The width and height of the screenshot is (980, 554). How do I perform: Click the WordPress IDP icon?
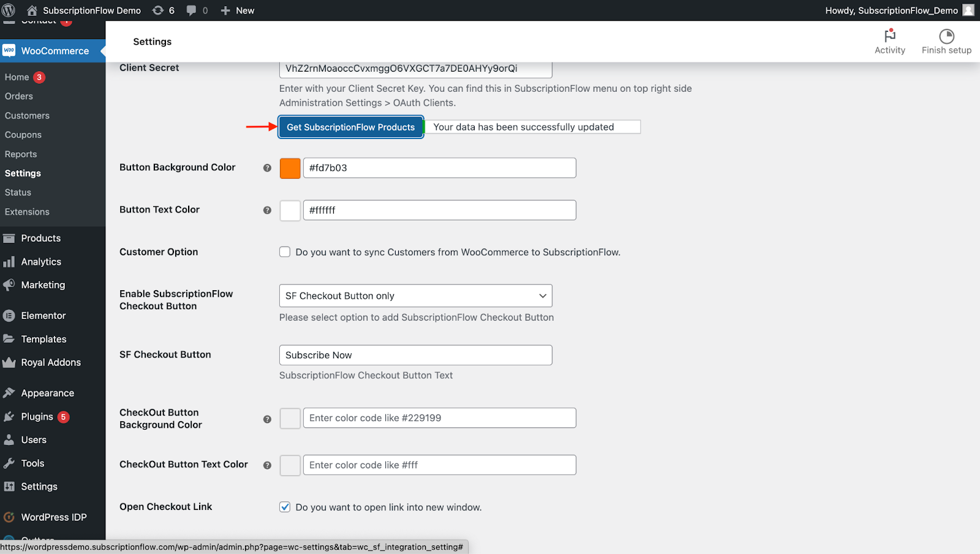(x=9, y=517)
